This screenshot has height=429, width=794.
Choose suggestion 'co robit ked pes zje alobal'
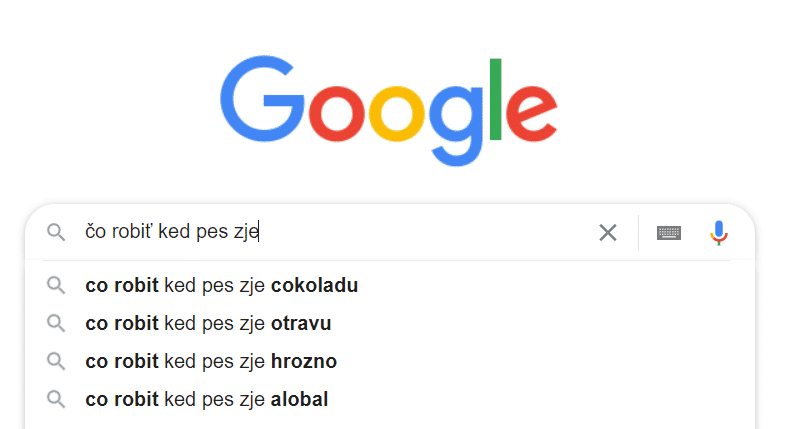(390, 399)
